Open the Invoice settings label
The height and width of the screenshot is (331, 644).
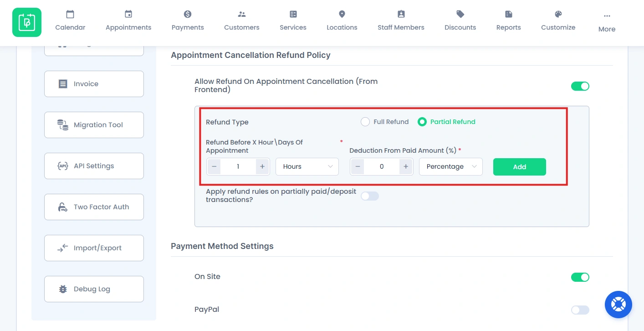pos(86,84)
